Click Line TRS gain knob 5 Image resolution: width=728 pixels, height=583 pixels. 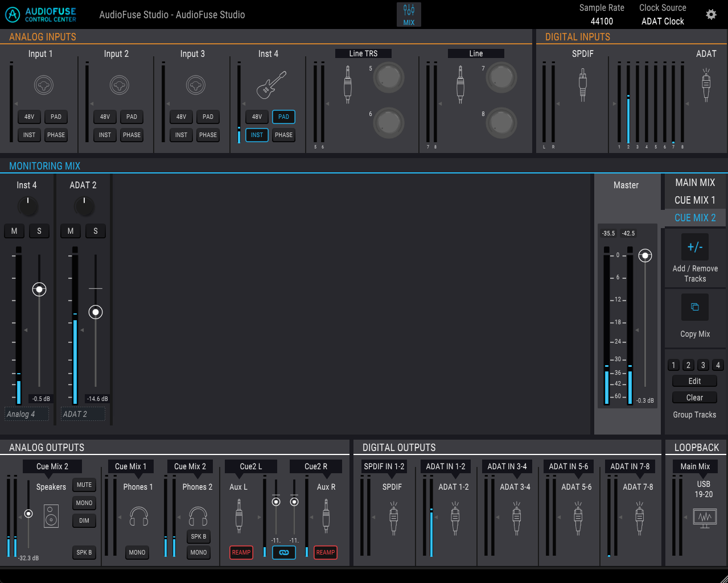point(389,77)
